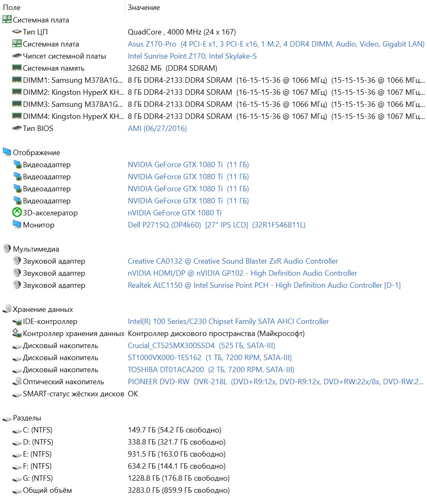Screen dimensions: 427x504
Task: Select the SMART status OK value
Action: pos(133,393)
